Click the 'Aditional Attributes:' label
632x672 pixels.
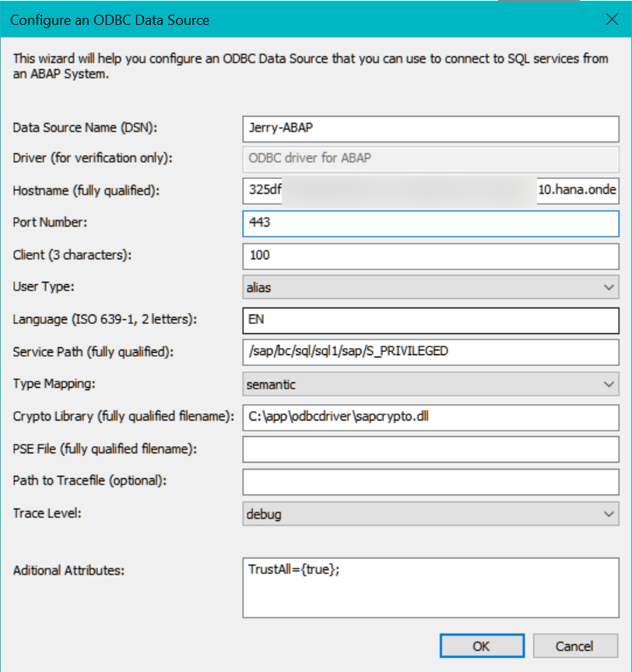click(x=68, y=571)
